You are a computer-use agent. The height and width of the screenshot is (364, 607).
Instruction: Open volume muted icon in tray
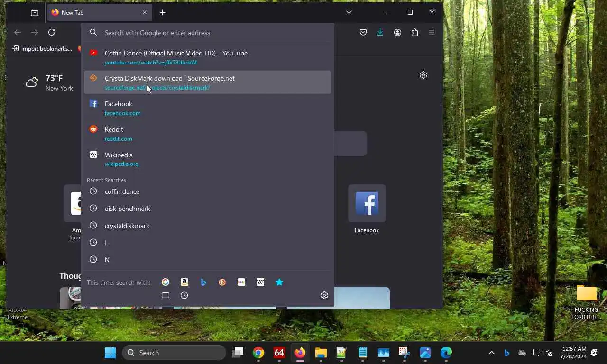click(x=550, y=353)
